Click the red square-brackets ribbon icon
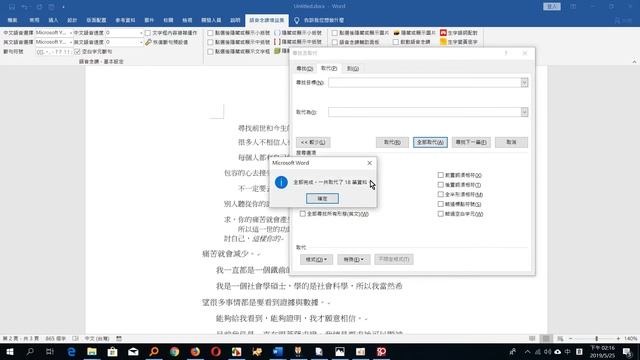This screenshot has width=640, height=360. coord(277,42)
